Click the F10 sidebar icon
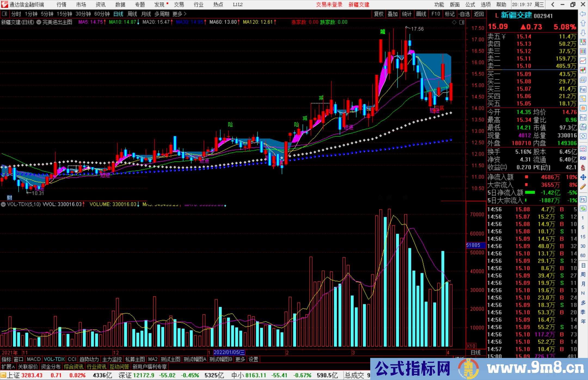This screenshot has height=380, width=588. [583, 89]
